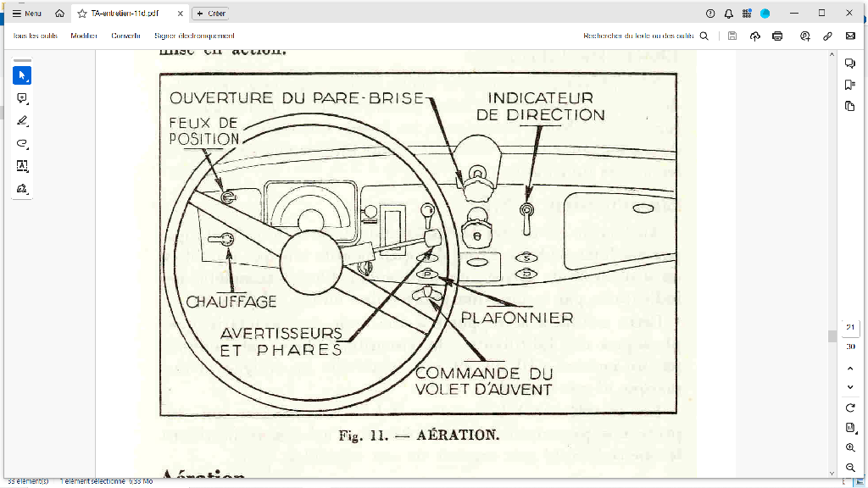Open page display options icon
The height and width of the screenshot is (488, 868).
pos(851,428)
